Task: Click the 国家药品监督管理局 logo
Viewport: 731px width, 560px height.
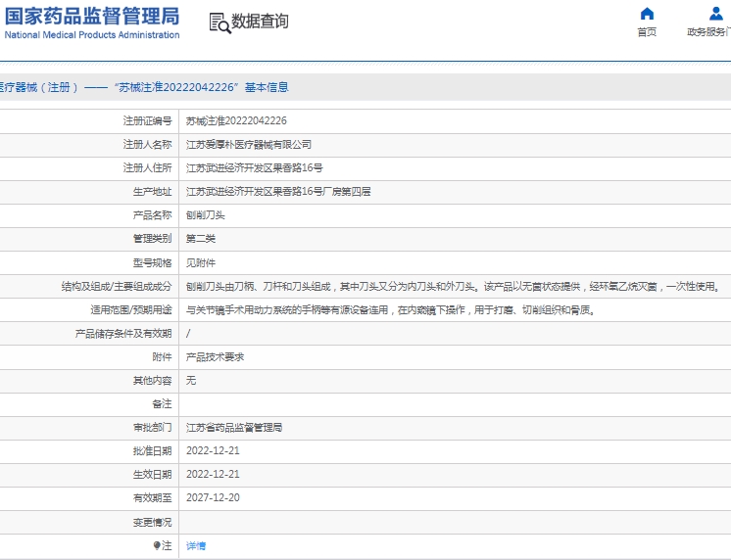Action: (92, 23)
